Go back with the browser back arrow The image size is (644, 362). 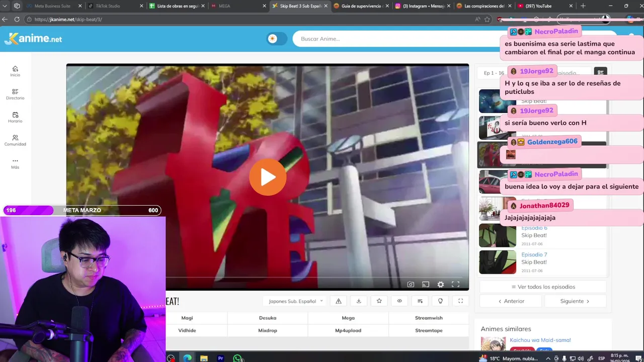coord(5,19)
